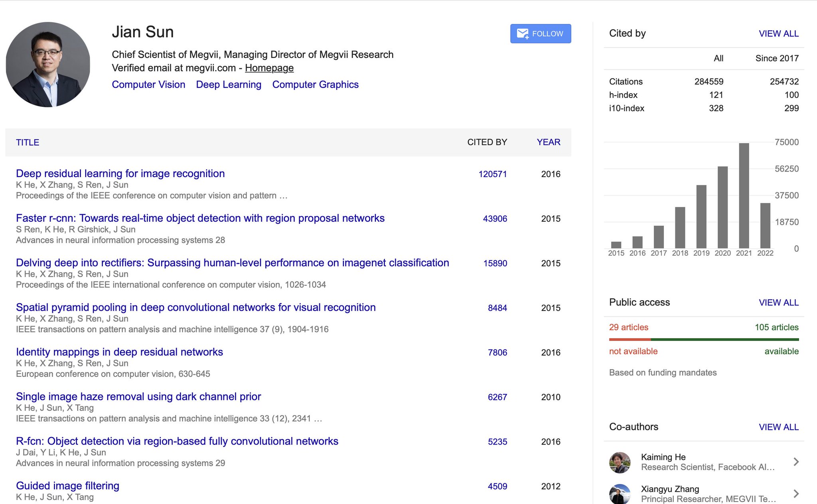The width and height of the screenshot is (817, 504).
Task: Click the Follow button with envelope icon
Action: coord(540,33)
